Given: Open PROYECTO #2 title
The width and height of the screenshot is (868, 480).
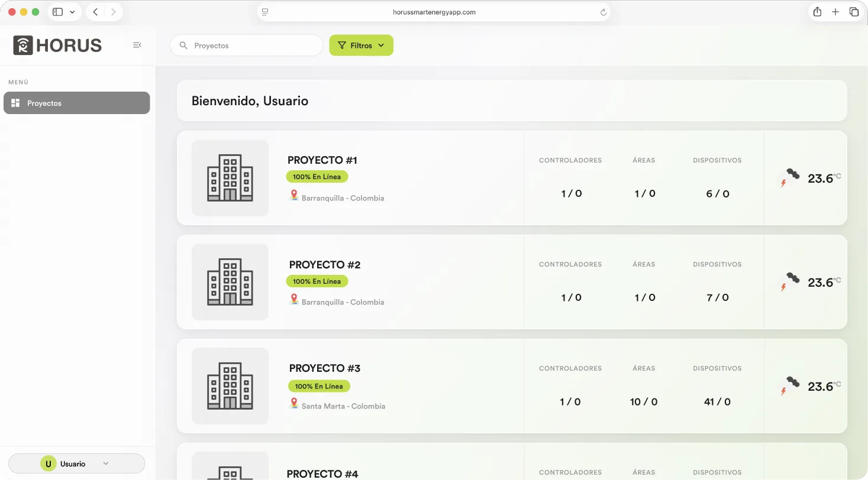Looking at the screenshot, I should pyautogui.click(x=325, y=265).
